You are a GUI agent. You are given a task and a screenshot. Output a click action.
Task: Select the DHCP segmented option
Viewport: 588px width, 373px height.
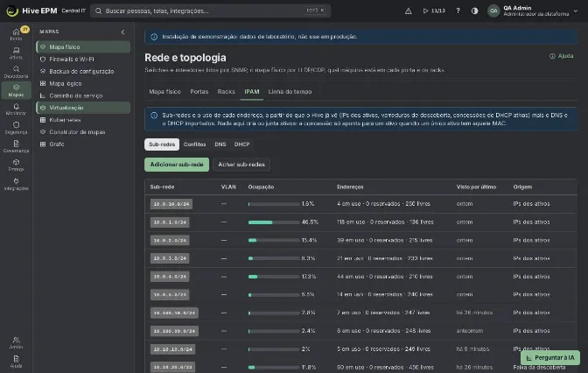tap(241, 144)
